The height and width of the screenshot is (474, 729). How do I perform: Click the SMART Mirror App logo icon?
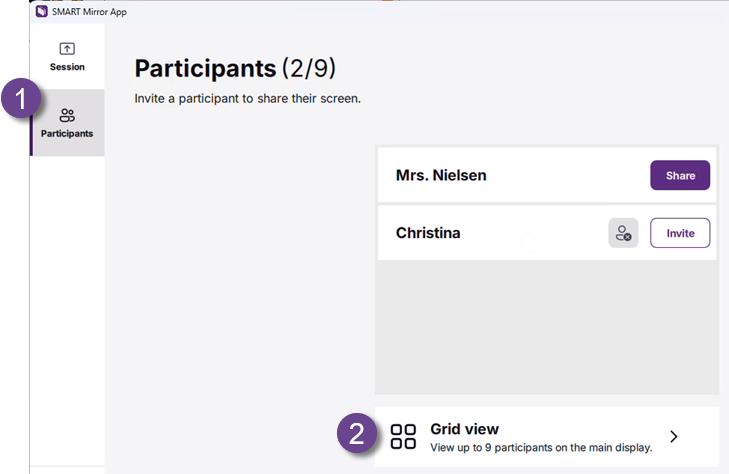41,11
